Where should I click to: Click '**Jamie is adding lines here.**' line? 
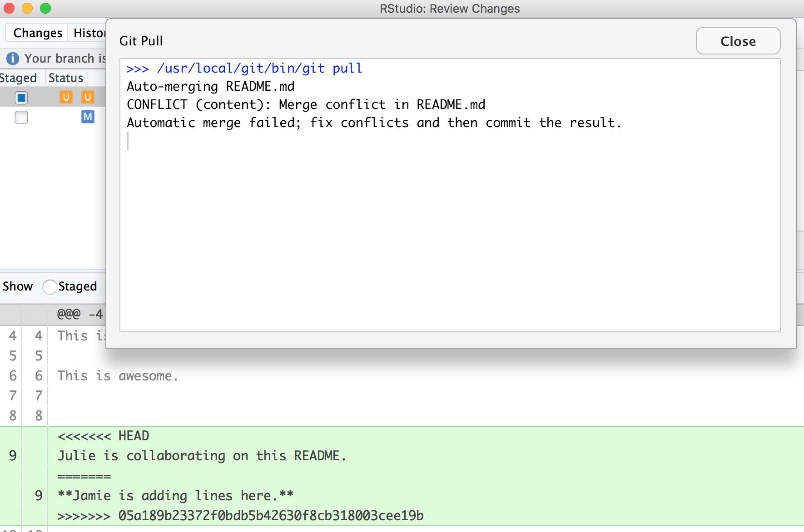coord(175,496)
